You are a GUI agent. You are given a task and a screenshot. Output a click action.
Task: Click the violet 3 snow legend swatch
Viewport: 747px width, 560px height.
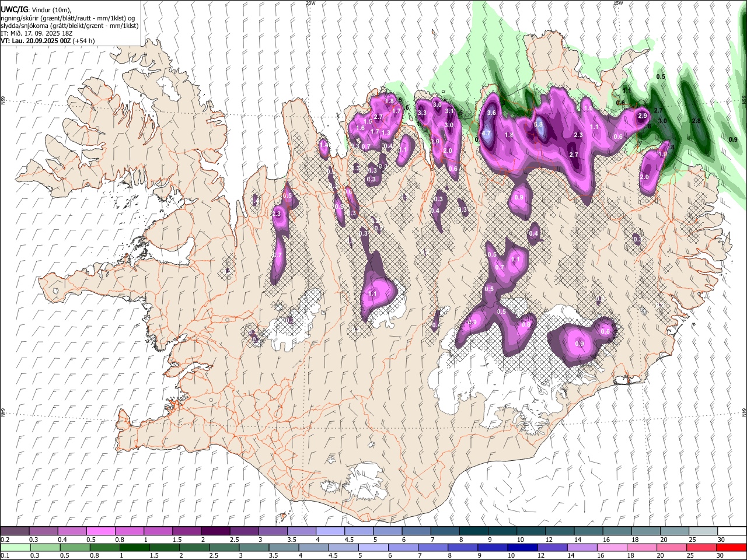point(272,531)
